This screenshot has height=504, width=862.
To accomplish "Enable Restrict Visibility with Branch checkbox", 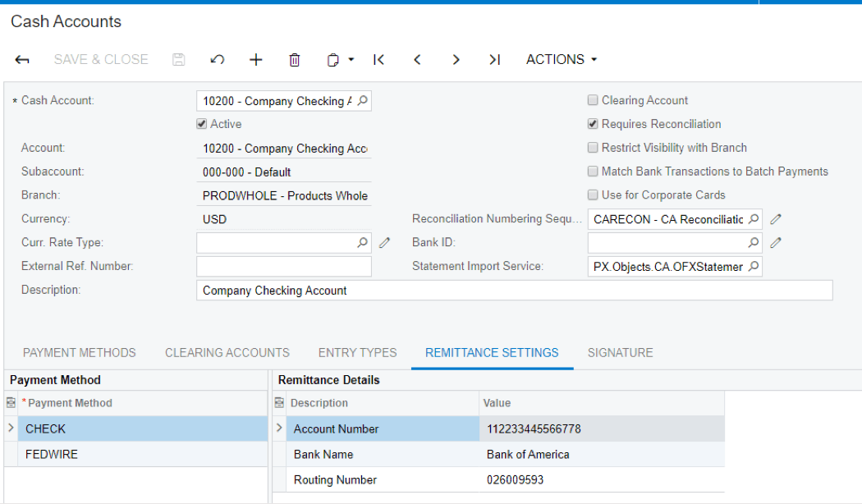I will (x=593, y=147).
